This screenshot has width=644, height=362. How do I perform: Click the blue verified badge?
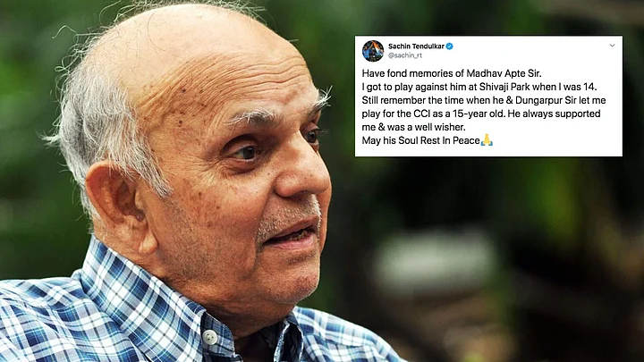(x=450, y=46)
